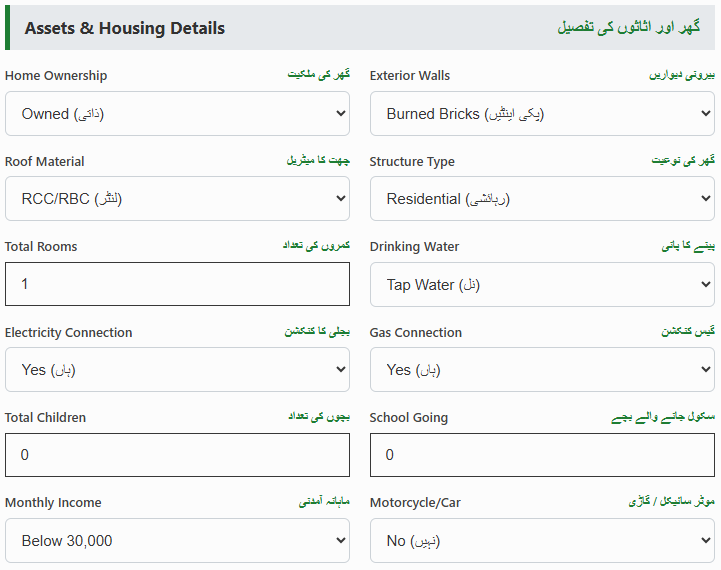Open the Home Ownership dropdown
The image size is (721, 570).
(x=177, y=114)
